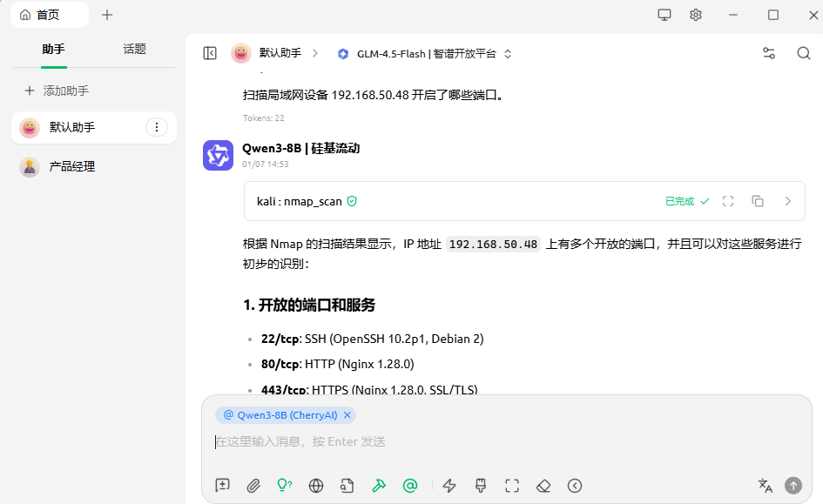Expand the kali nmap_scan tool call details

coord(788,201)
